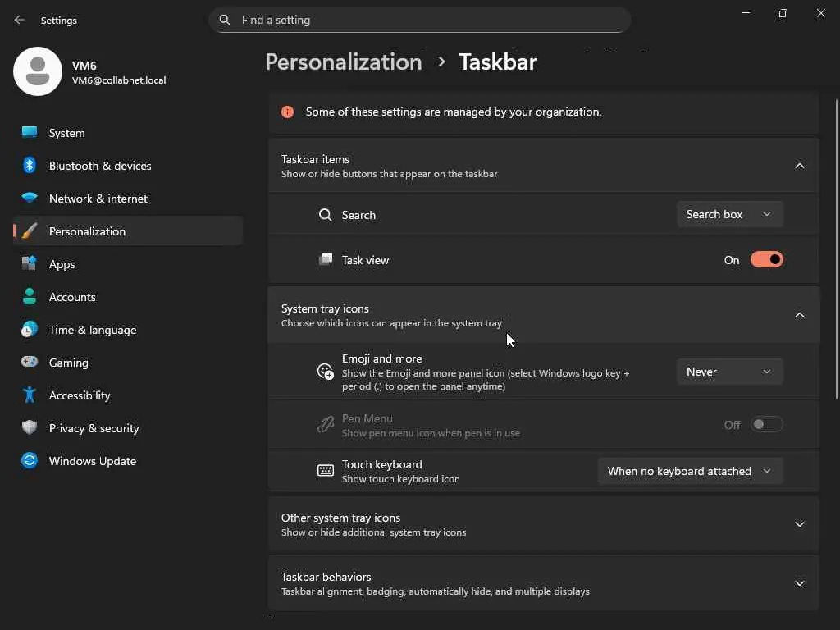
Task: Open the Search box dropdown
Action: tap(729, 214)
